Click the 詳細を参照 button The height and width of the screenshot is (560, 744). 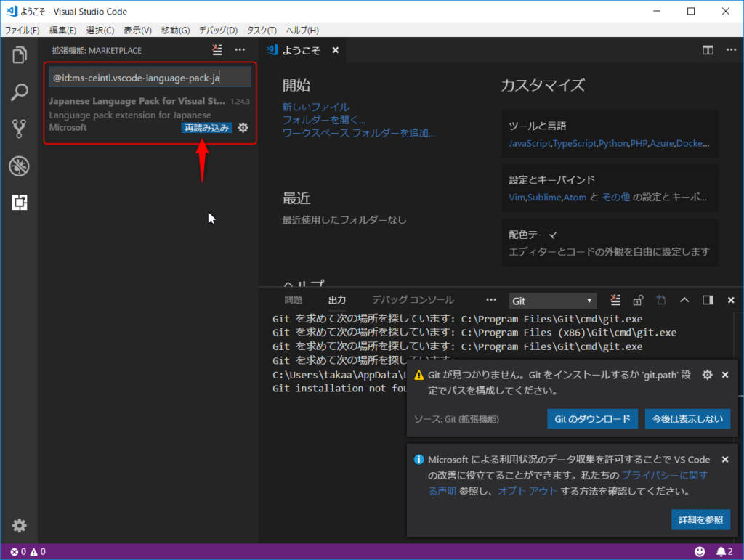click(701, 520)
